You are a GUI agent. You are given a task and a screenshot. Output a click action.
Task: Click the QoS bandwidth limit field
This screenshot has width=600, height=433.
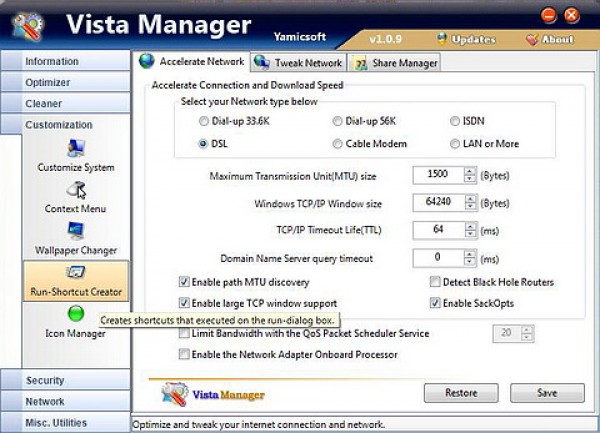coord(507,333)
